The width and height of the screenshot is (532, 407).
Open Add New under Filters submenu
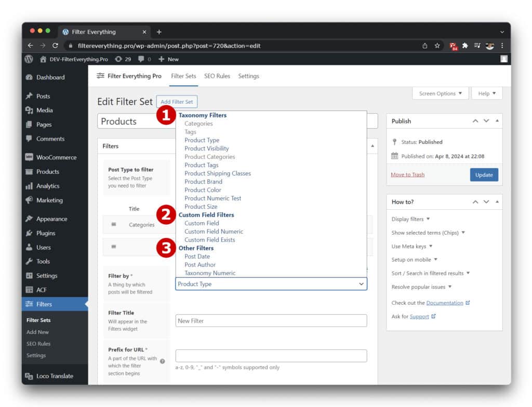tap(37, 332)
